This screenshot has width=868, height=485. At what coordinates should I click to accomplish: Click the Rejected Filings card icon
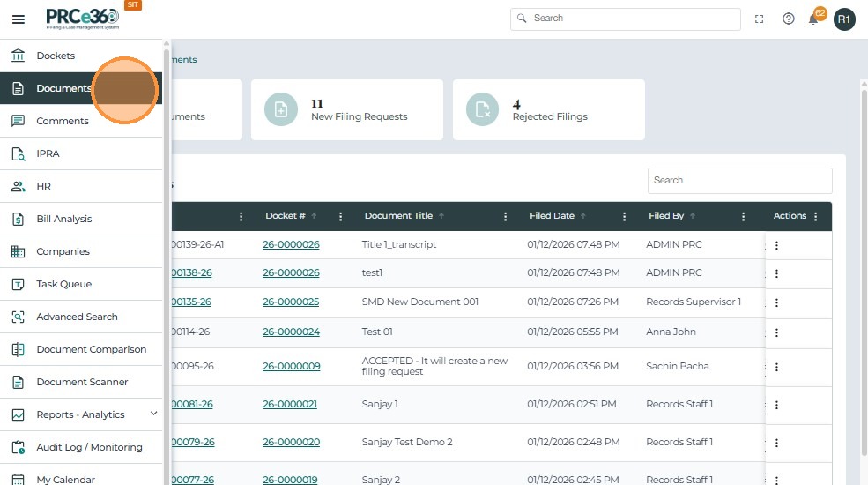click(x=483, y=109)
